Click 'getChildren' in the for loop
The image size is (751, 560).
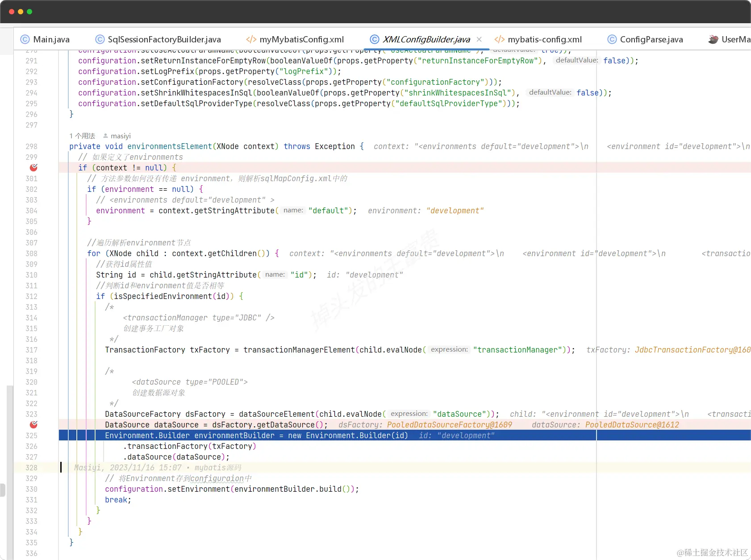tap(232, 253)
